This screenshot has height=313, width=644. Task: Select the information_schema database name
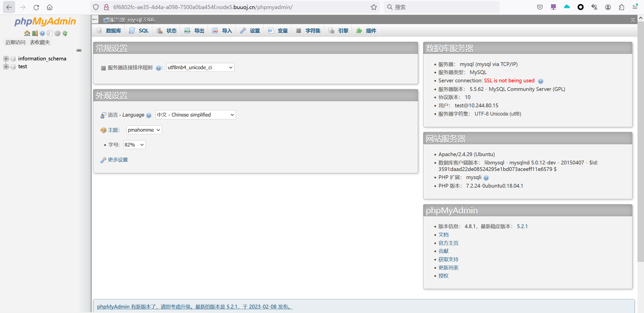pyautogui.click(x=42, y=59)
